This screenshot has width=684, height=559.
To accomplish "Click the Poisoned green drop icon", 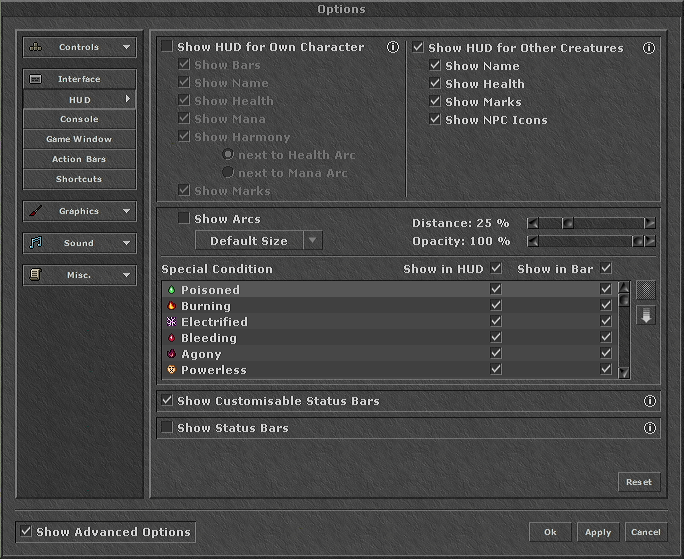I will 171,290.
